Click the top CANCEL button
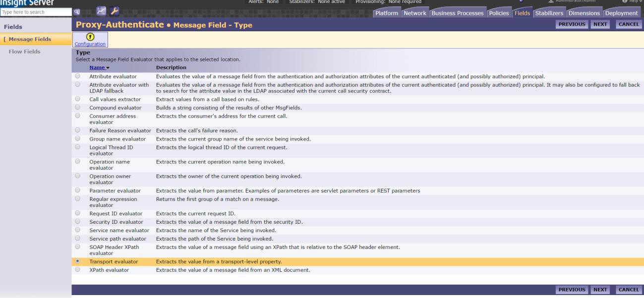 coord(629,25)
